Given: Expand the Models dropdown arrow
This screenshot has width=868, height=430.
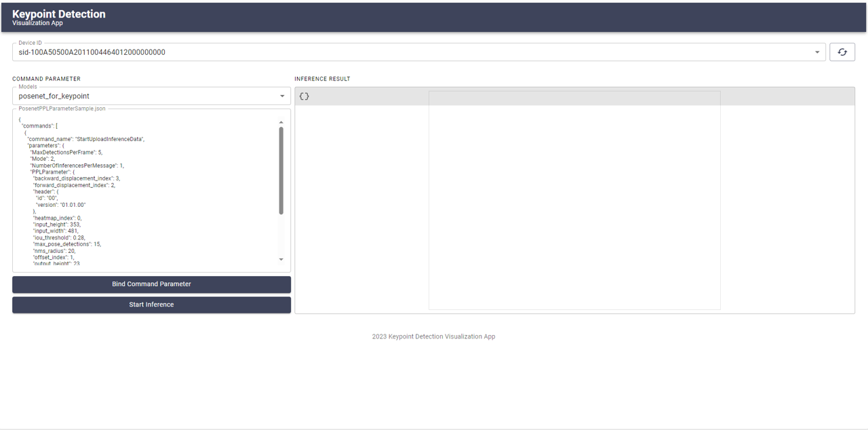Looking at the screenshot, I should (x=282, y=96).
